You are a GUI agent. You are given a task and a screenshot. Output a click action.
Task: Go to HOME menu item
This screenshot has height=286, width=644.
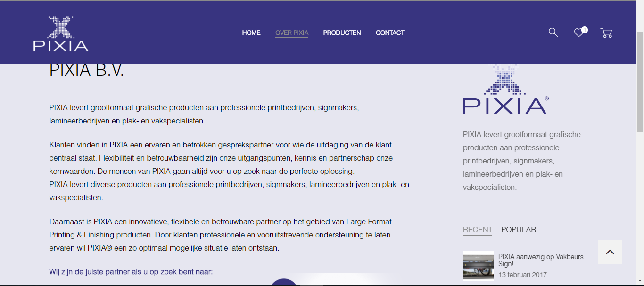tap(251, 33)
